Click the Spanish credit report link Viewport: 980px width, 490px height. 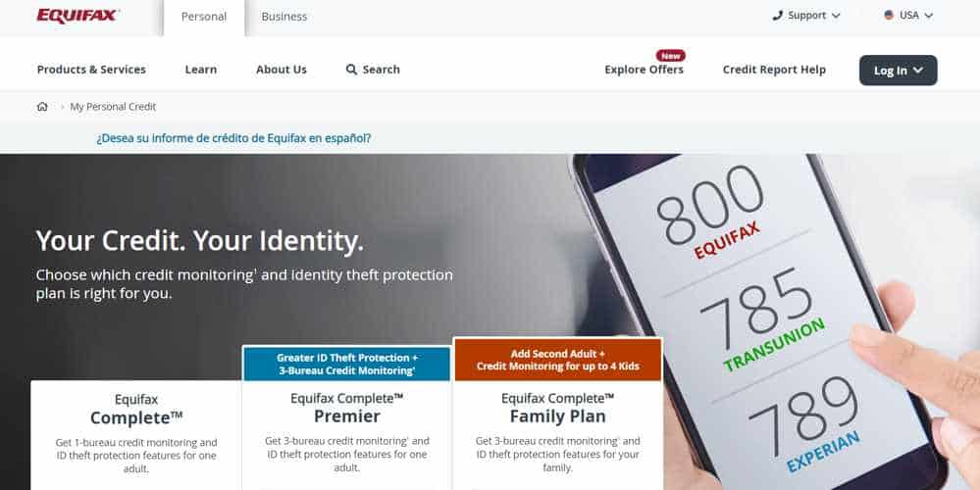(x=233, y=138)
